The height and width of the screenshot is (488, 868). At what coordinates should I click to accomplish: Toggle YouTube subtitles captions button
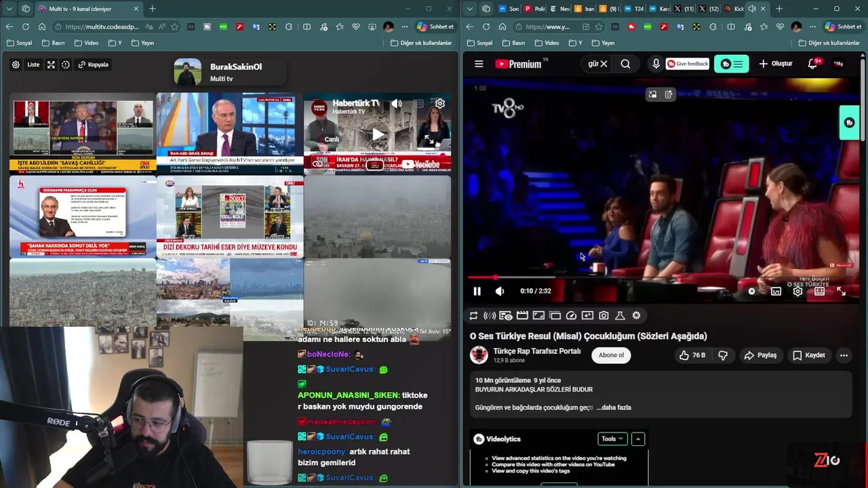(x=776, y=291)
